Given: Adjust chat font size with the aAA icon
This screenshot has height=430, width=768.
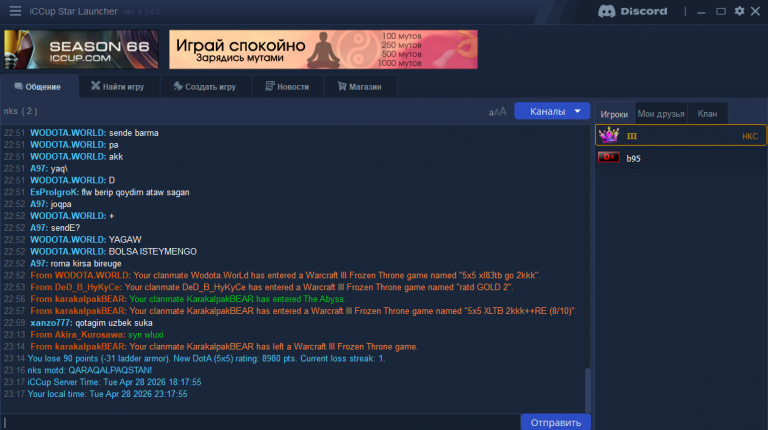Looking at the screenshot, I should click(497, 112).
